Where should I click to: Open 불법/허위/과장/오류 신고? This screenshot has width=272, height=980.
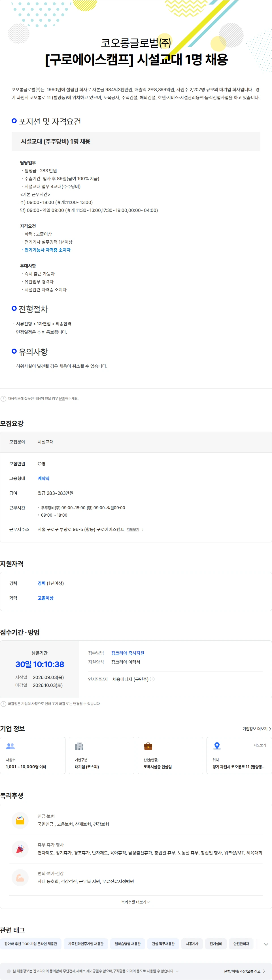click(245, 971)
